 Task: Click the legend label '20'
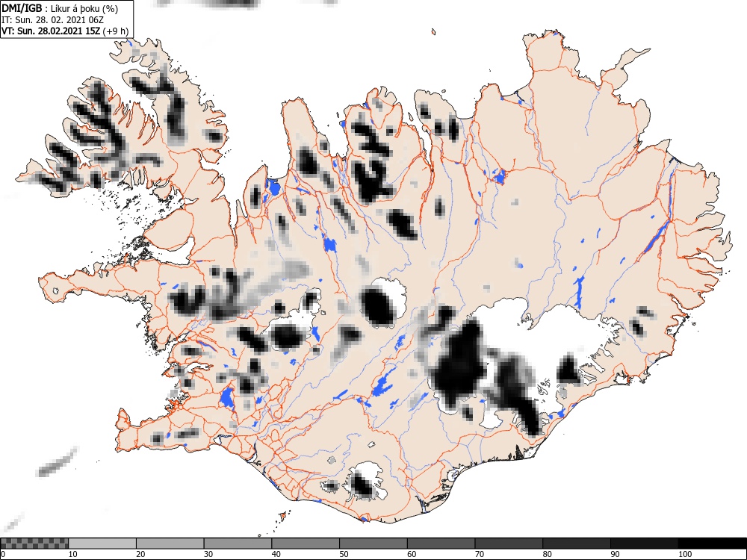coord(140,554)
